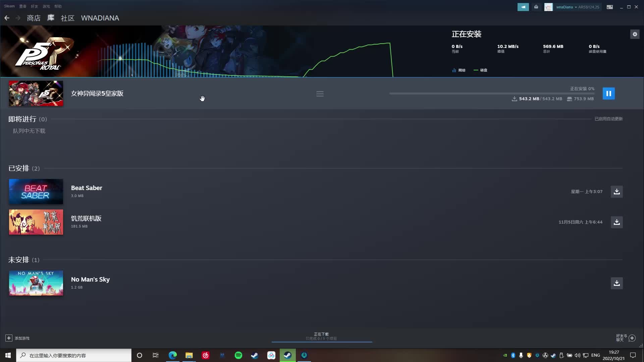Open the announcements megaphone button
Screen dimensions: 644x362
click(x=523, y=7)
